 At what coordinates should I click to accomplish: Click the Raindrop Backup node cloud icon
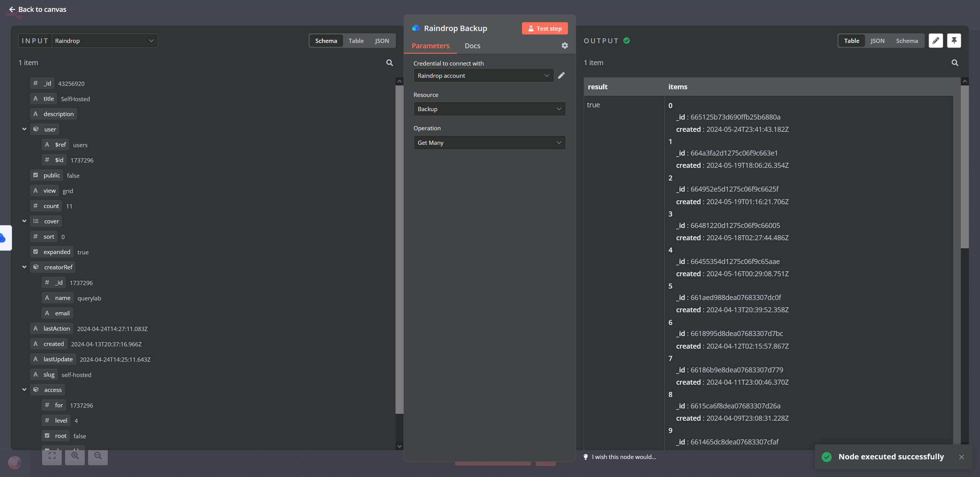click(x=416, y=28)
